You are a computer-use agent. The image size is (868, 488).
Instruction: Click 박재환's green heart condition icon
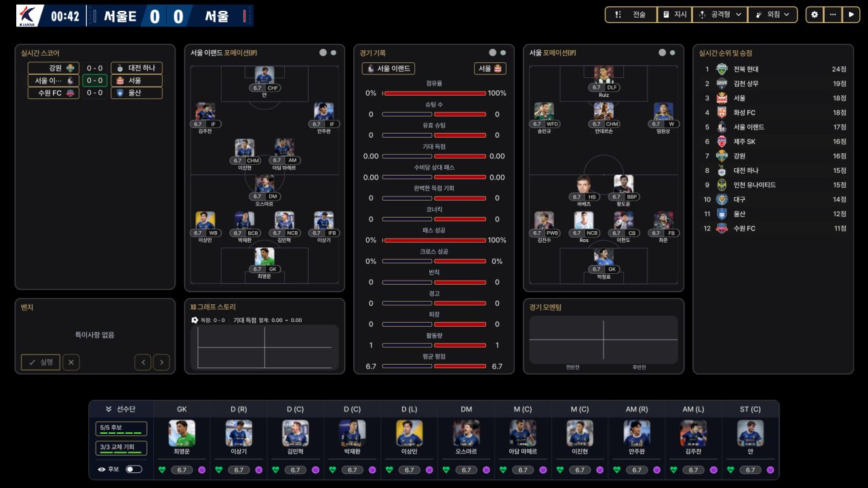pos(333,470)
